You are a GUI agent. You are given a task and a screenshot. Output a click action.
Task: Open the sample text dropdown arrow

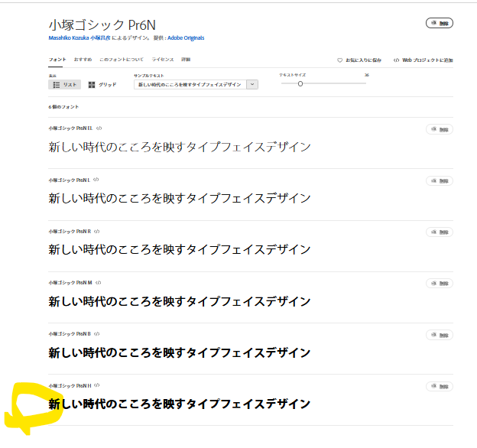(x=252, y=85)
